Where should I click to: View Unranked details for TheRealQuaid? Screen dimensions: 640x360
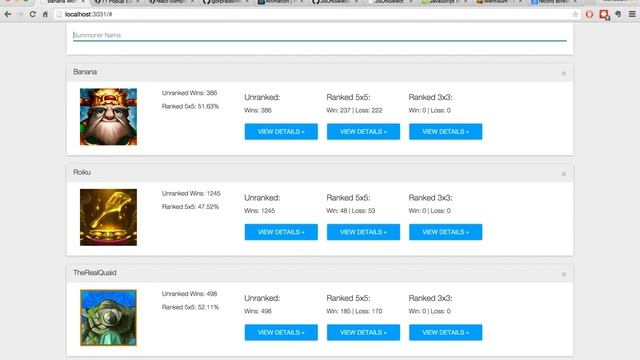281,332
